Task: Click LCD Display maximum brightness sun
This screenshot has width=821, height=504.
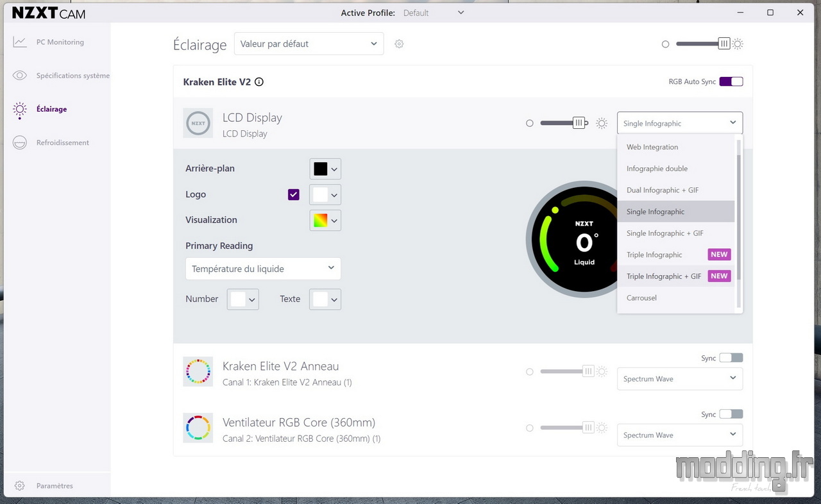Action: (x=602, y=123)
